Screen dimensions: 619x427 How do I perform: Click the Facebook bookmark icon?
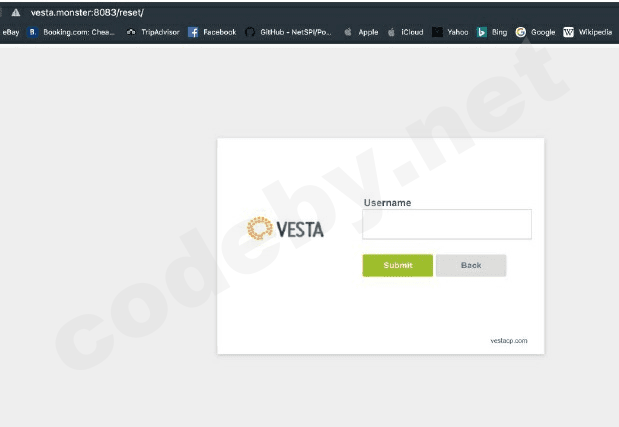click(193, 32)
